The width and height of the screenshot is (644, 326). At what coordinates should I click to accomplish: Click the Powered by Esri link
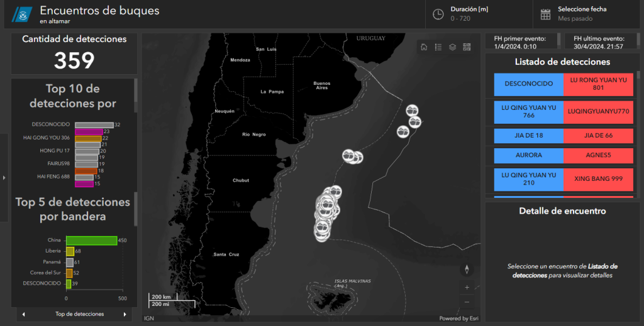(458, 318)
